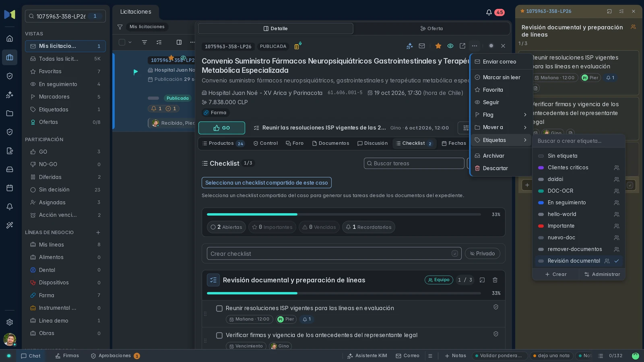Check the task Reunir resoluciones ISP vigentes
The height and width of the screenshot is (362, 644).
point(219,309)
